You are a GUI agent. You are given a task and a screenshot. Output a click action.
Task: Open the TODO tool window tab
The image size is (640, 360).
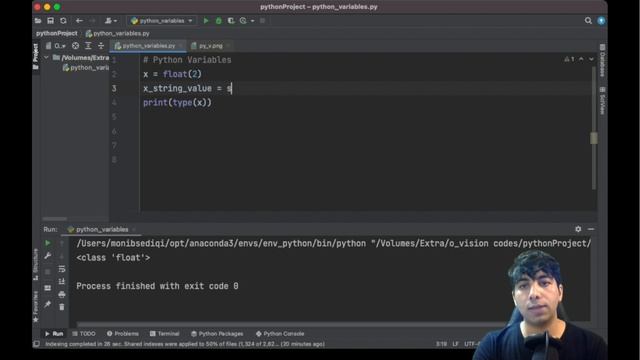pyautogui.click(x=84, y=334)
